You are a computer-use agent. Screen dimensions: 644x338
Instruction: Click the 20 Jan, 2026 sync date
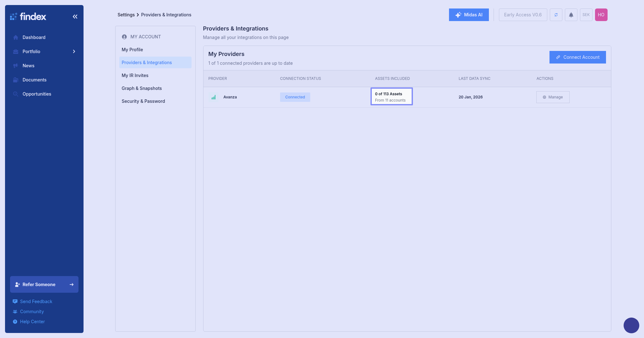471,97
